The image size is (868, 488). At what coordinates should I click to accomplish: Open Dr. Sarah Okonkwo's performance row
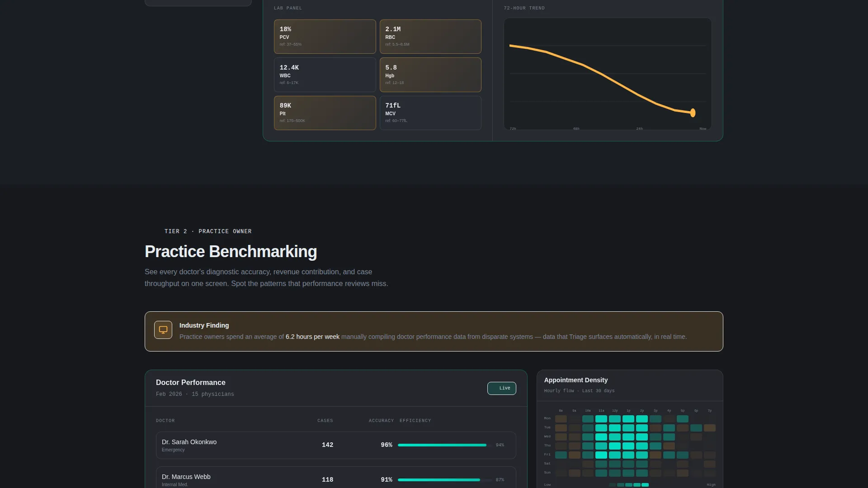[x=336, y=445]
